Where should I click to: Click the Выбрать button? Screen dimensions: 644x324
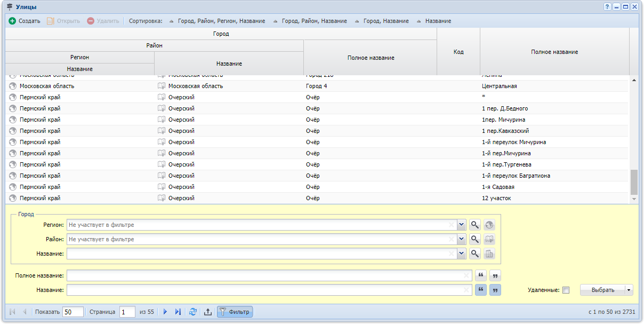pos(603,290)
